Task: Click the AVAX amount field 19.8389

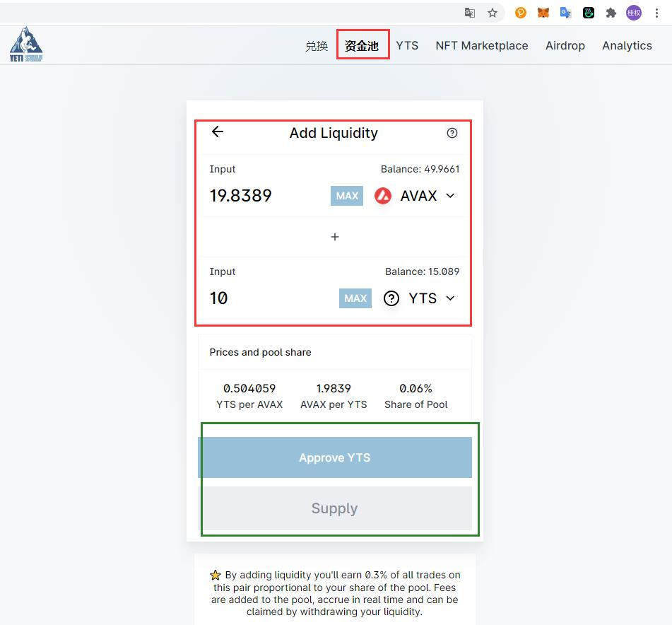Action: pyautogui.click(x=240, y=196)
